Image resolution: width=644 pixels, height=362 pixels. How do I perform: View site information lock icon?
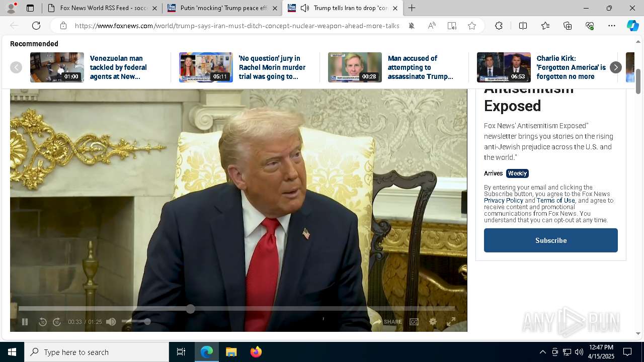(x=63, y=26)
